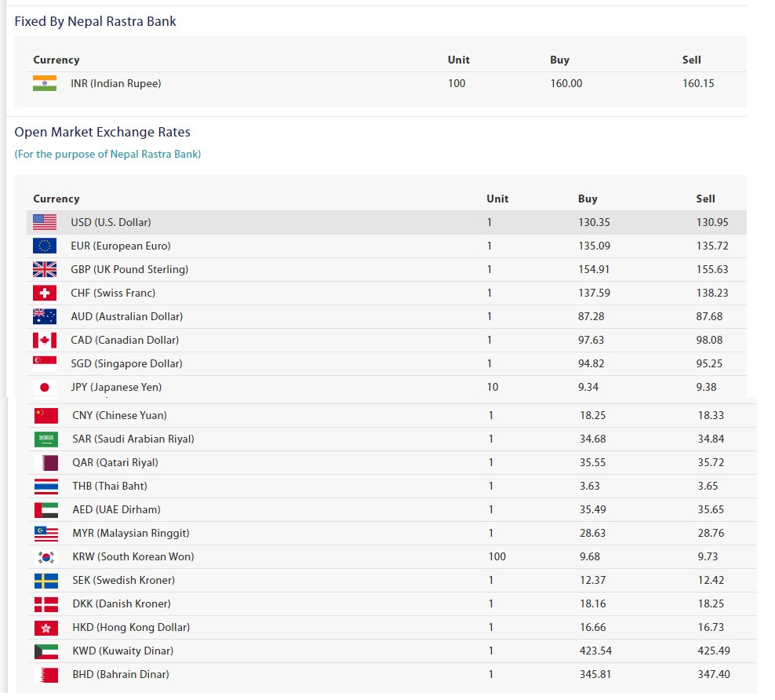Click 'AUD (Australian Dollar)' currency name
The image size is (775, 700).
(x=127, y=317)
